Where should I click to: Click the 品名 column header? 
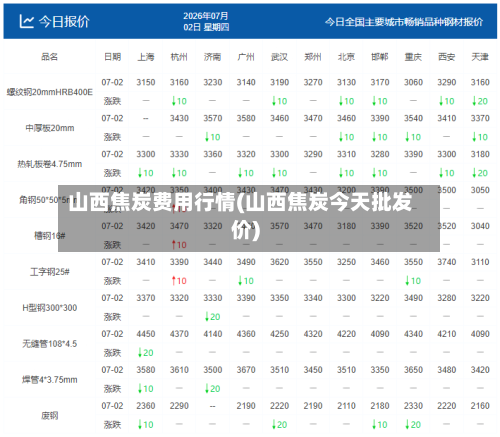pos(49,57)
